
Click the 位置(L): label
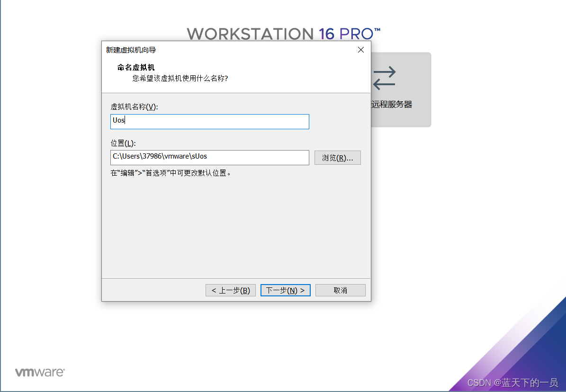pos(123,143)
